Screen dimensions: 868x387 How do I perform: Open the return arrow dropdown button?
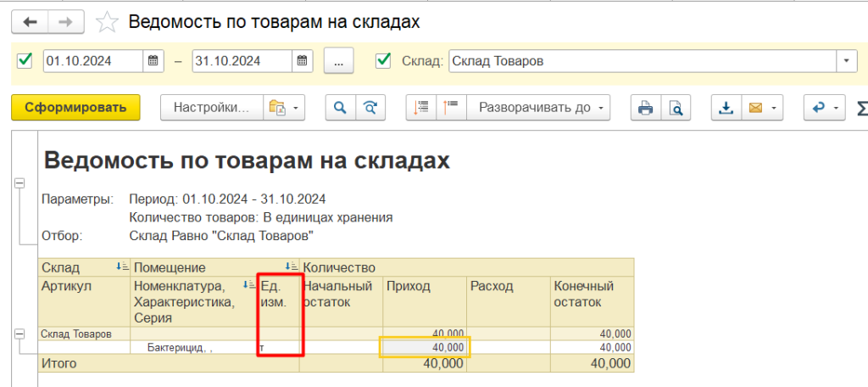point(825,107)
